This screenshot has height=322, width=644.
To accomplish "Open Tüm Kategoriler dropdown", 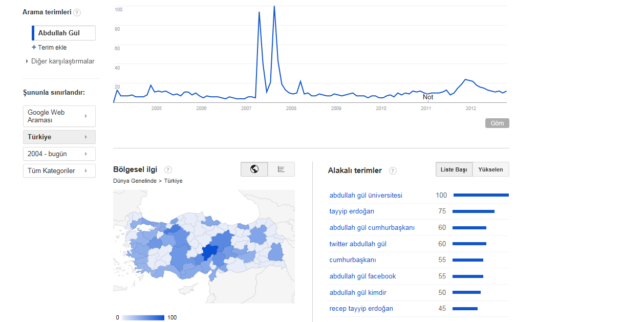I will 59,170.
